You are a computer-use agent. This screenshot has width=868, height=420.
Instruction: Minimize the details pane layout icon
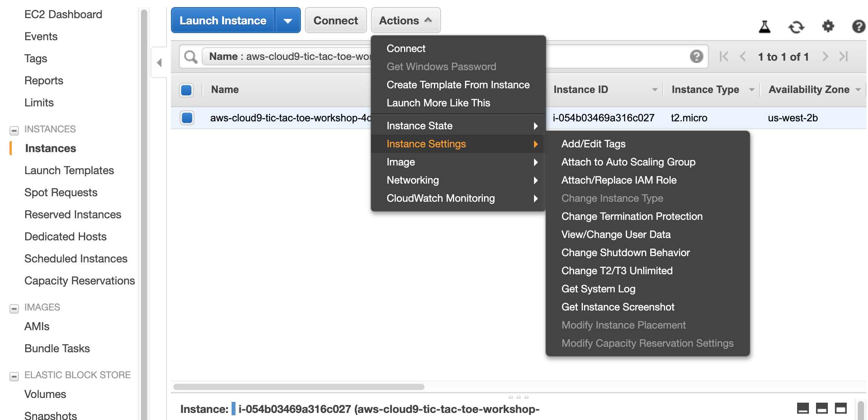coord(803,409)
